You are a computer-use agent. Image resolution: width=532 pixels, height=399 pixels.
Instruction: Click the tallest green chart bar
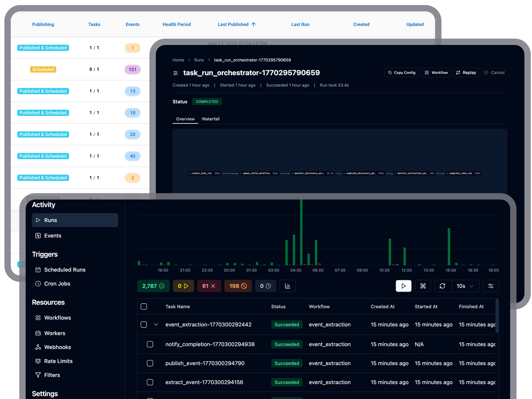click(301, 232)
